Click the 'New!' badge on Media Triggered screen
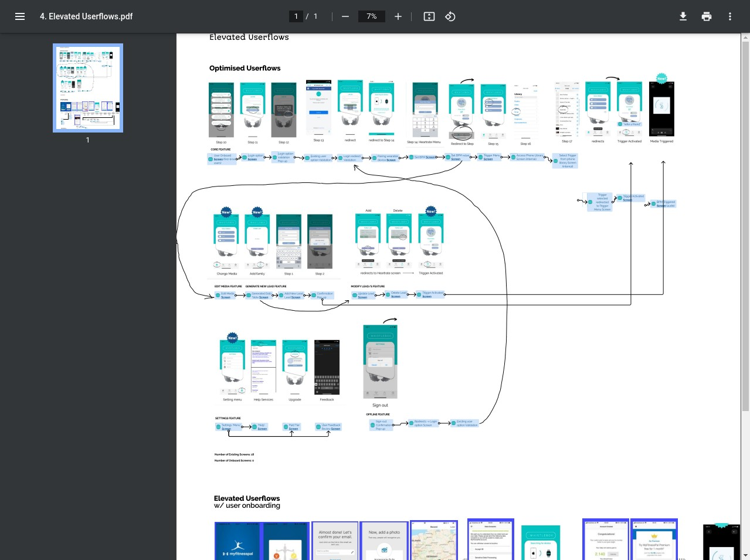The image size is (750, 560). click(x=661, y=77)
